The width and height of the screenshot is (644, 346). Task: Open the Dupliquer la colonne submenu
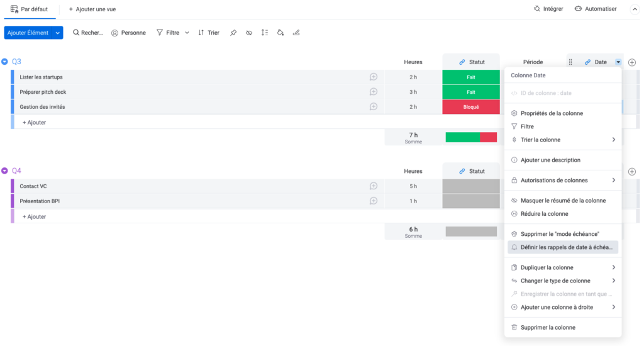tap(563, 267)
